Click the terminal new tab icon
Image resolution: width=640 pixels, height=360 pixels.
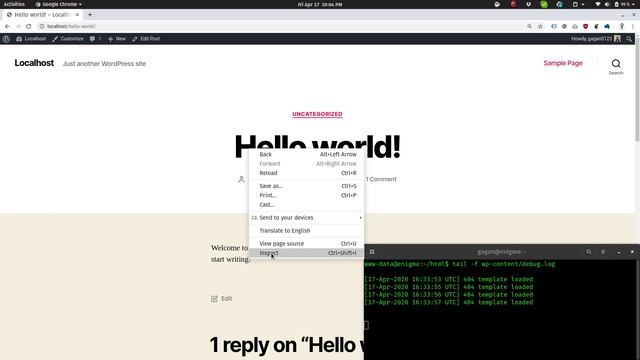tap(372, 252)
